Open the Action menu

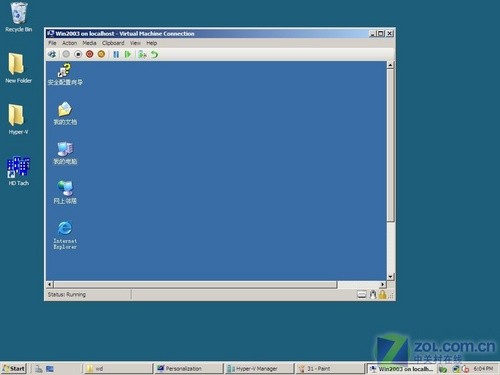pyautogui.click(x=69, y=43)
